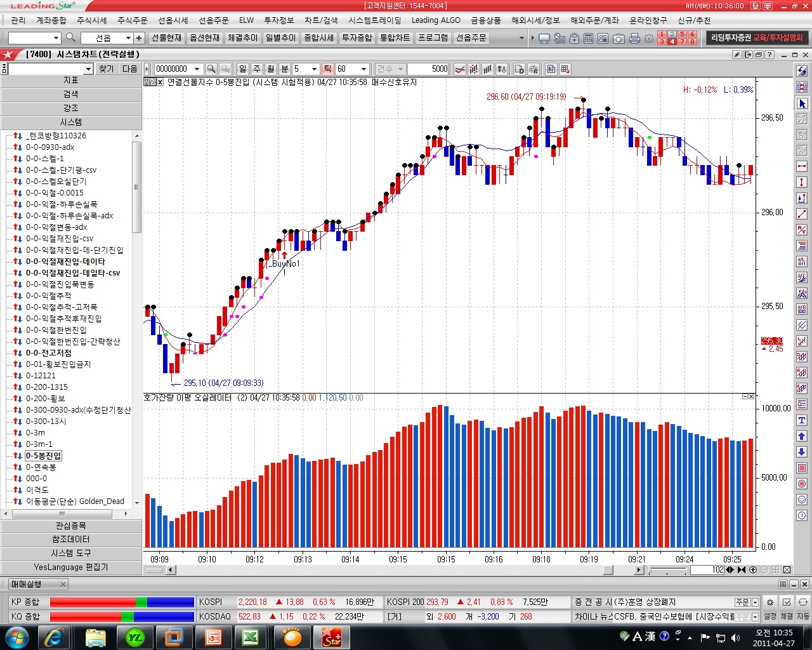
Task: Click the lock icon in top toolbar
Action: pos(574,38)
